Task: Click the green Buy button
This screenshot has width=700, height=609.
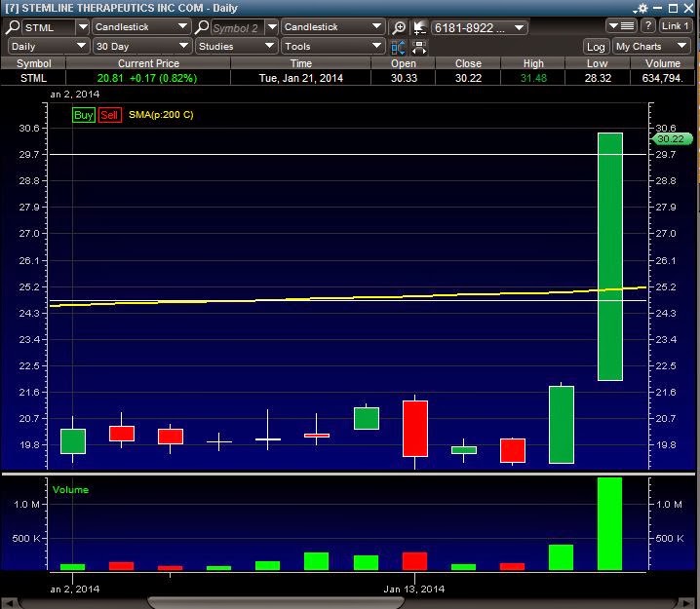Action: click(84, 115)
